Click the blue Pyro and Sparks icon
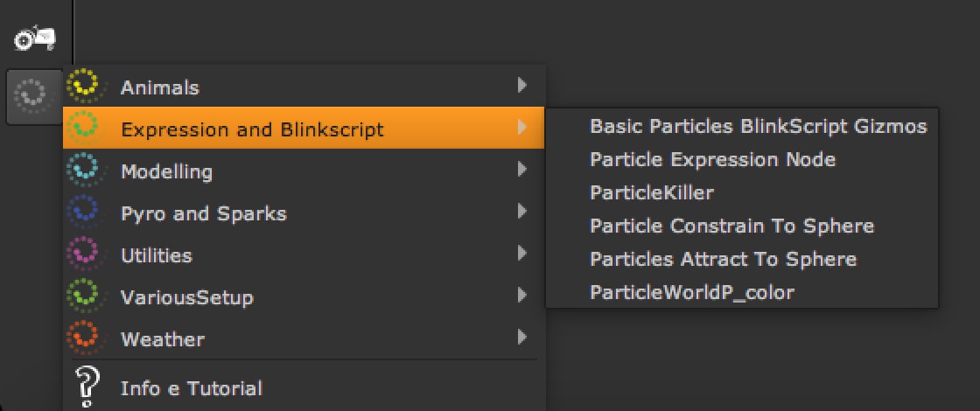 click(x=86, y=212)
